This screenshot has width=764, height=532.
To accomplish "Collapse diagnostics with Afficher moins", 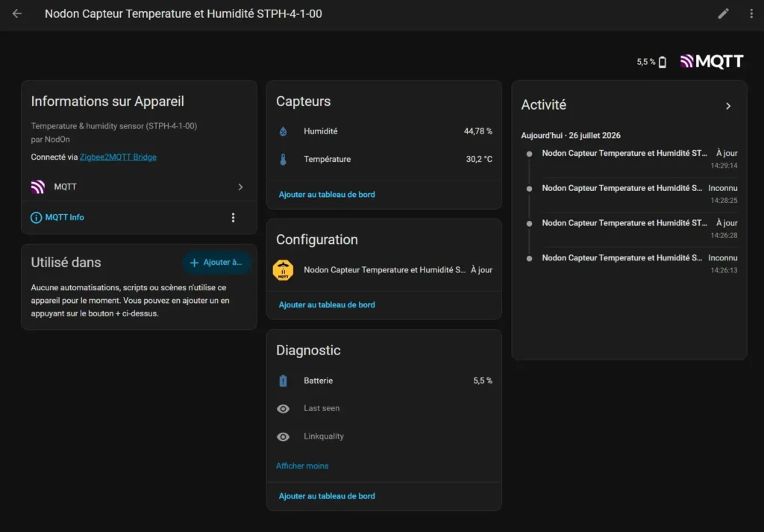I will 302,466.
